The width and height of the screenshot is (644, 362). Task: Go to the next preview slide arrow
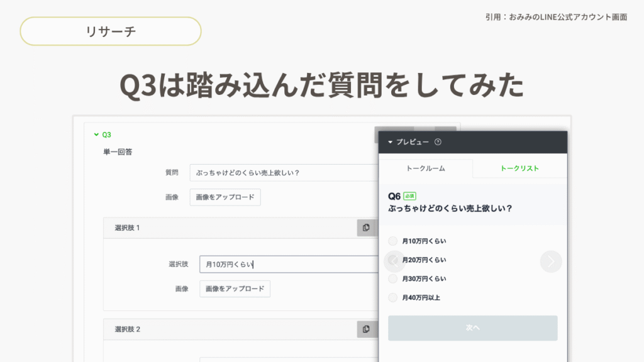[x=551, y=261]
